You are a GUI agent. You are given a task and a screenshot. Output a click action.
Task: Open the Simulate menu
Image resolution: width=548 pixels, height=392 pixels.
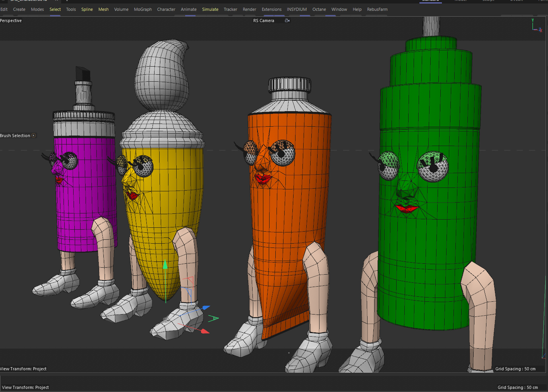pyautogui.click(x=210, y=9)
